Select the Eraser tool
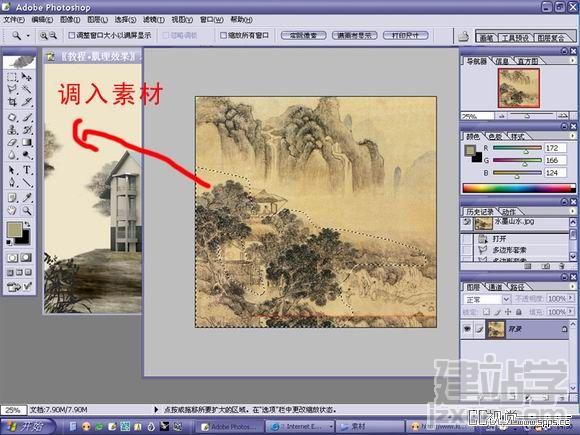The width and height of the screenshot is (580, 435). point(12,142)
